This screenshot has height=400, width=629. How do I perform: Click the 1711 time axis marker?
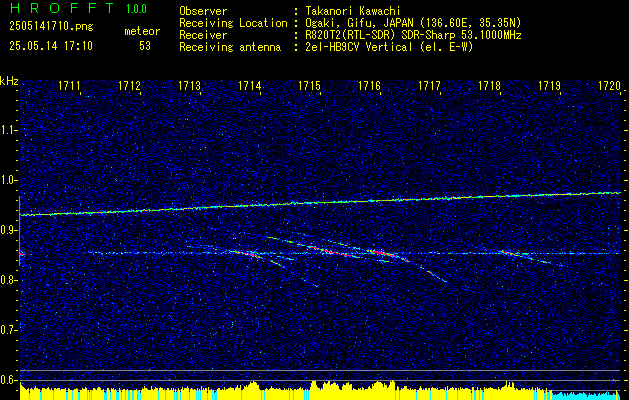(x=69, y=85)
